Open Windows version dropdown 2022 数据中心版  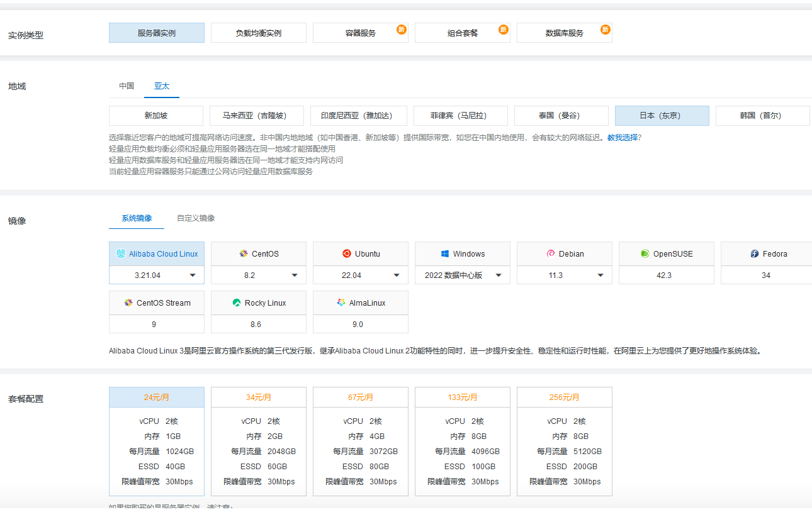(x=463, y=275)
